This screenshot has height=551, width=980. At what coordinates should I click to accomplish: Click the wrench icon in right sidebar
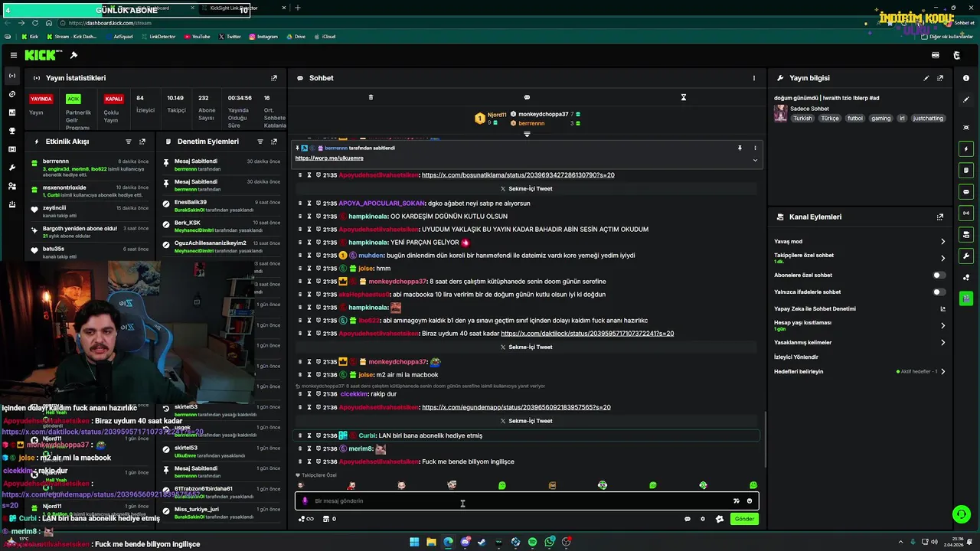pos(966,256)
